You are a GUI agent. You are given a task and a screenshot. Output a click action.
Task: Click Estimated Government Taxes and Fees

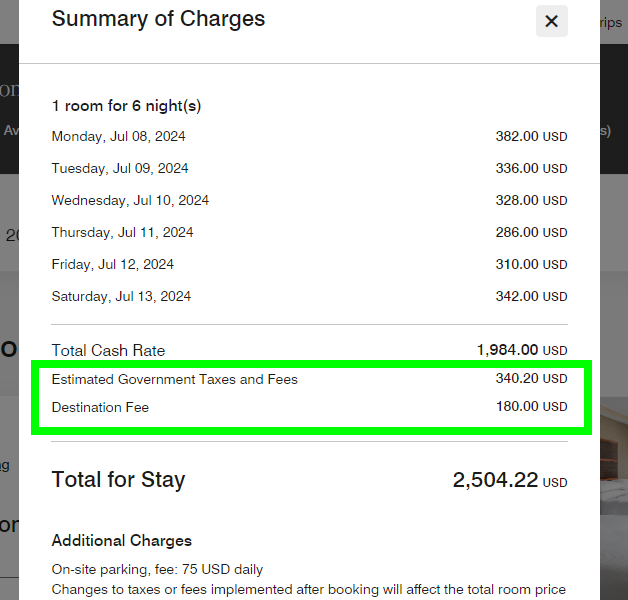[175, 379]
